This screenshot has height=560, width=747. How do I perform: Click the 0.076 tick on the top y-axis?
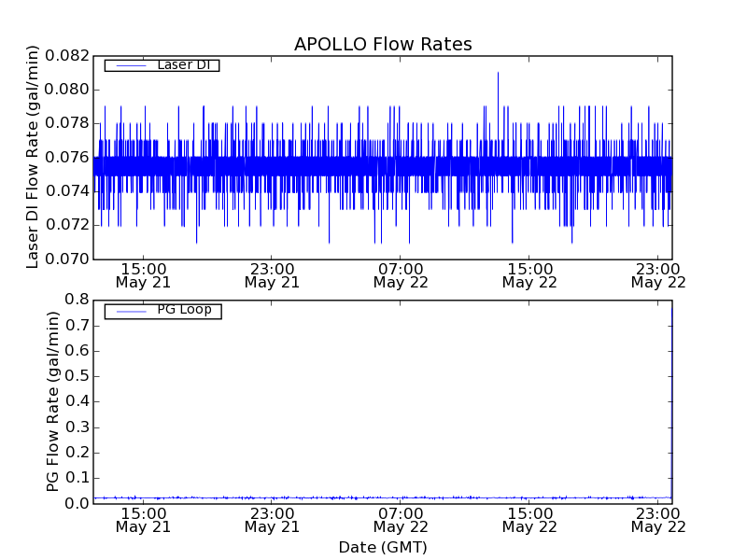(x=71, y=157)
